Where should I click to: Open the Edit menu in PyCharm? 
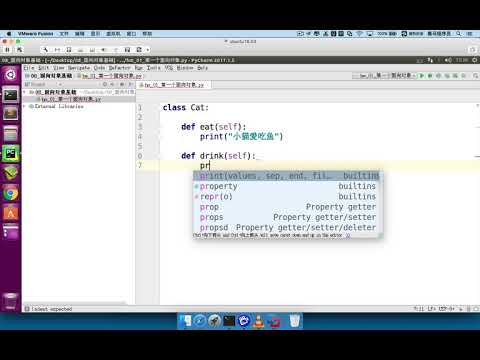pos(43,68)
